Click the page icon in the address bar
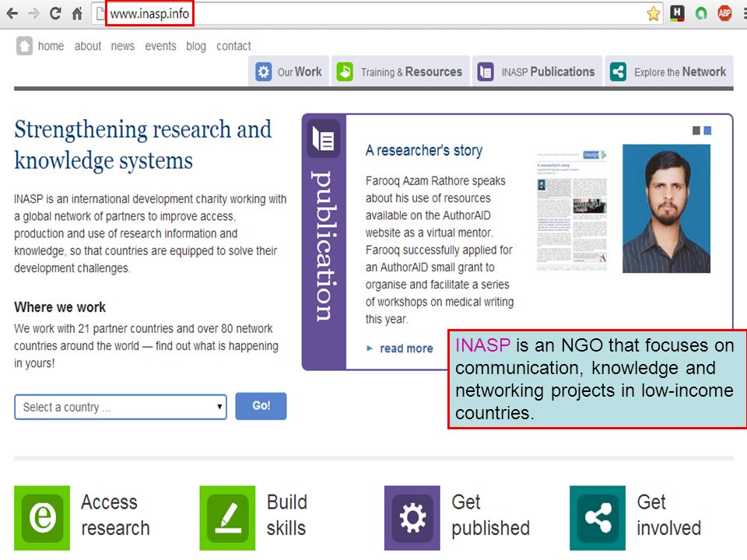This screenshot has height=560, width=747. point(100,14)
